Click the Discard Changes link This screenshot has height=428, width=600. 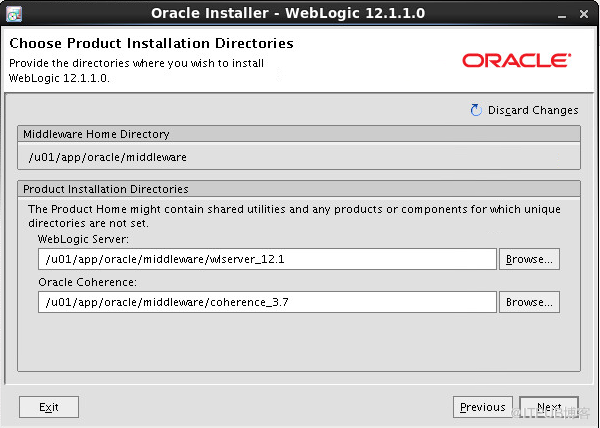(533, 110)
